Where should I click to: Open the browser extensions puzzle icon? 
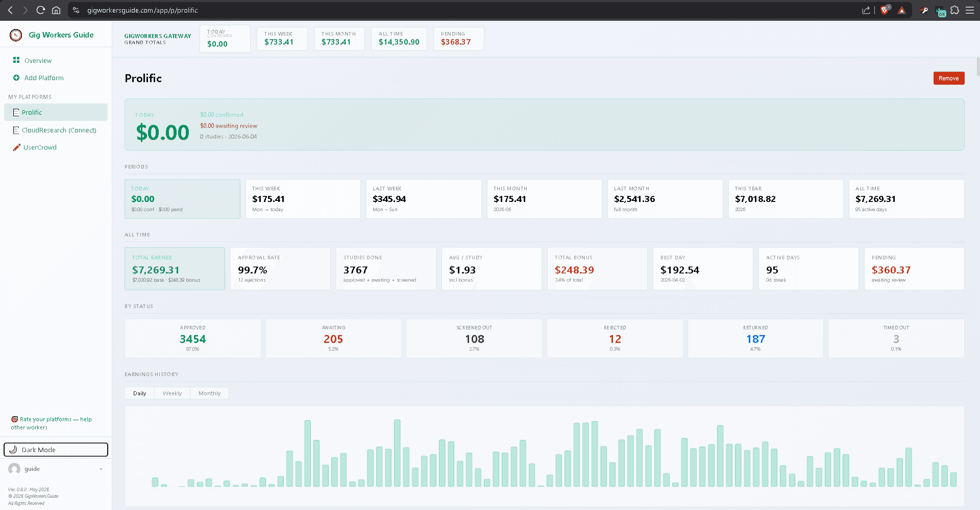[x=954, y=10]
